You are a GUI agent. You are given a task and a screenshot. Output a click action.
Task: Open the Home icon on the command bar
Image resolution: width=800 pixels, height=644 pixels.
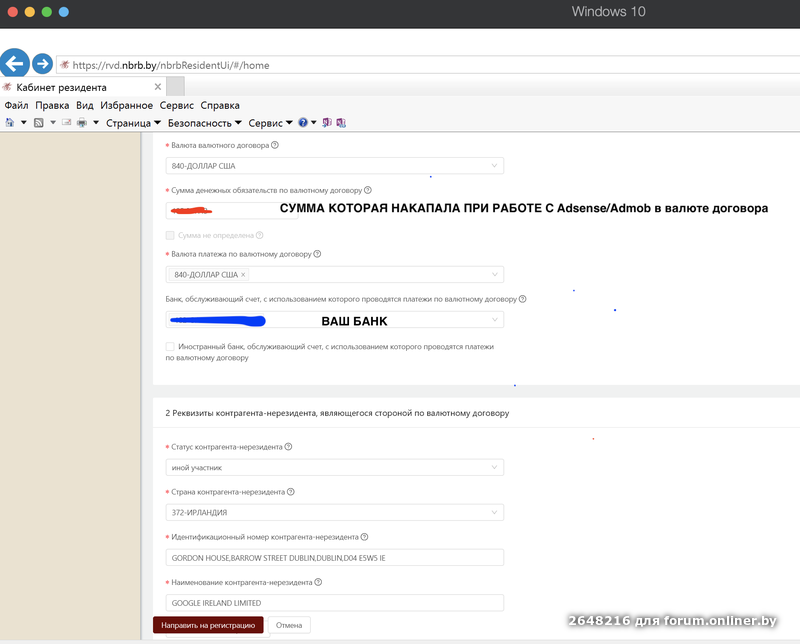[x=9, y=121]
